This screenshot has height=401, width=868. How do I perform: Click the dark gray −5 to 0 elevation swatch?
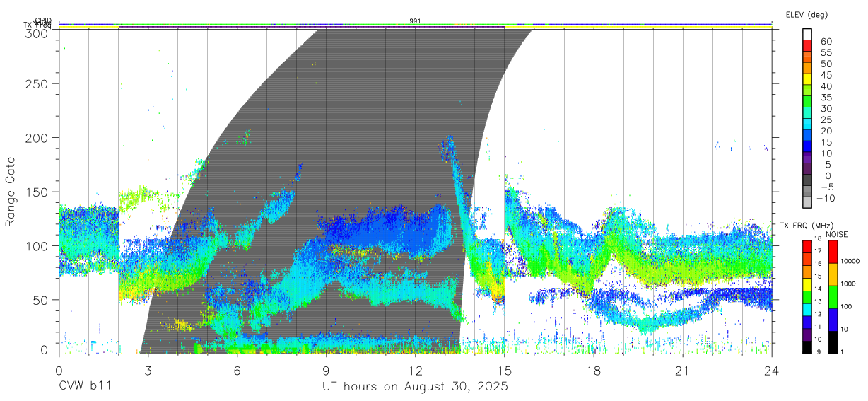pyautogui.click(x=807, y=181)
